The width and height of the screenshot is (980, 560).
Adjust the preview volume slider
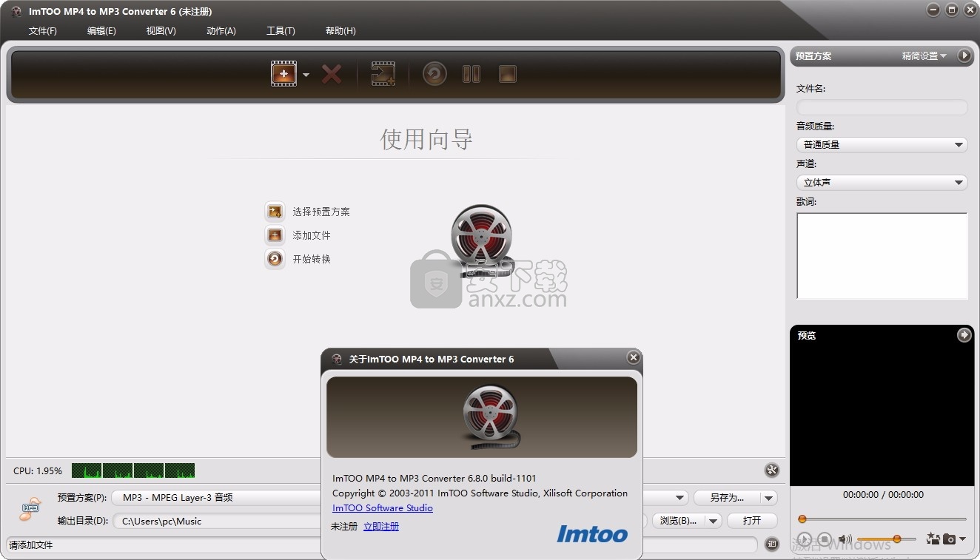click(896, 539)
